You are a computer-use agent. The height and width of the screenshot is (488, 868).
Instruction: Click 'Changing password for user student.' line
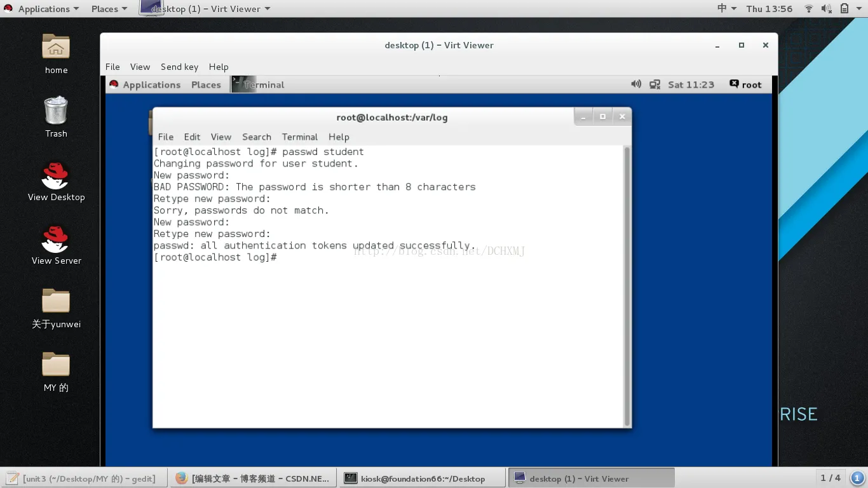click(x=256, y=163)
